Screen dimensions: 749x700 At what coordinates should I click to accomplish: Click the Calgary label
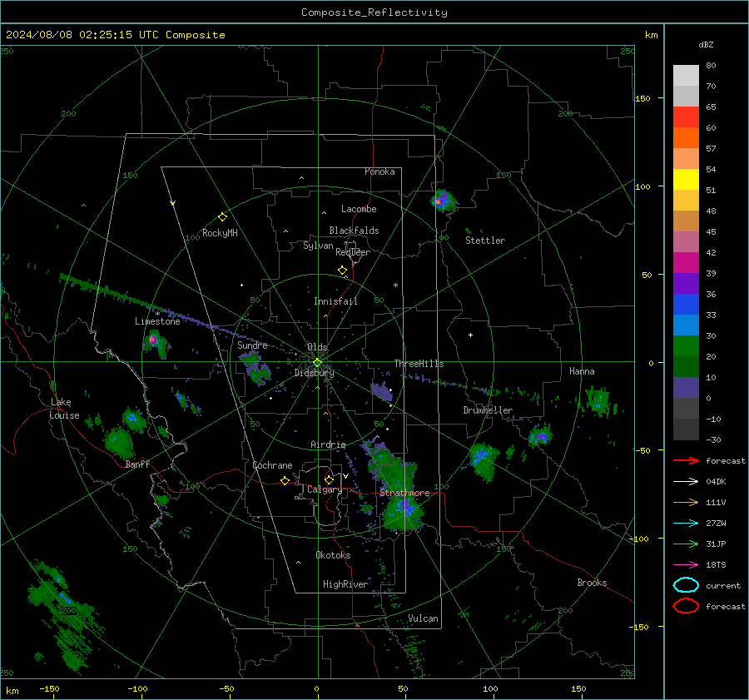click(325, 489)
